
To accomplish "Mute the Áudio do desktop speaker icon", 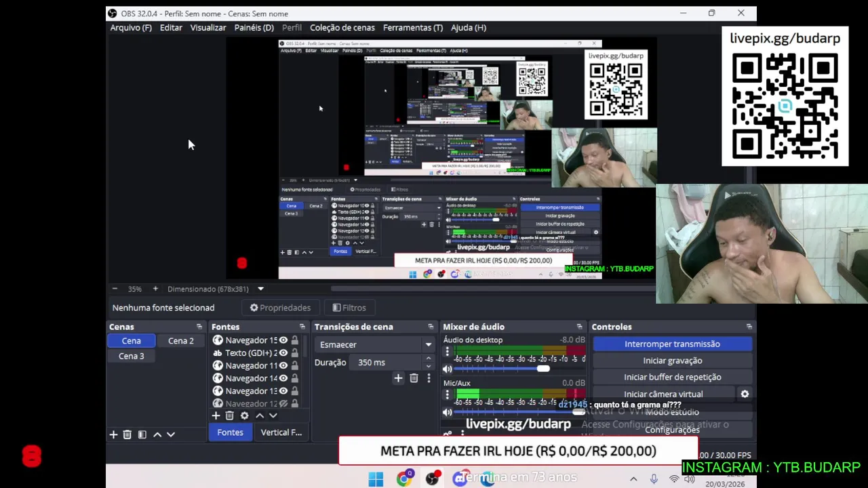I will (x=448, y=369).
